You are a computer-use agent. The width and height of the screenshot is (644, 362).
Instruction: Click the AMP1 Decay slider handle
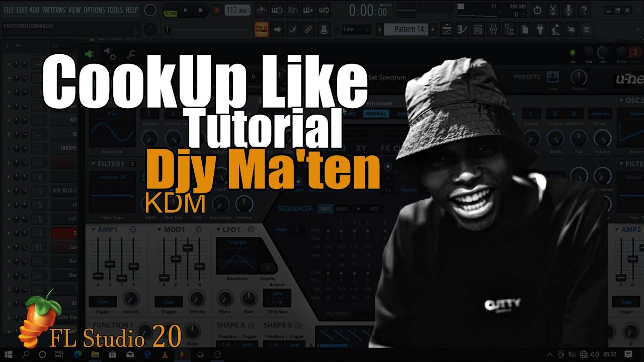110,264
